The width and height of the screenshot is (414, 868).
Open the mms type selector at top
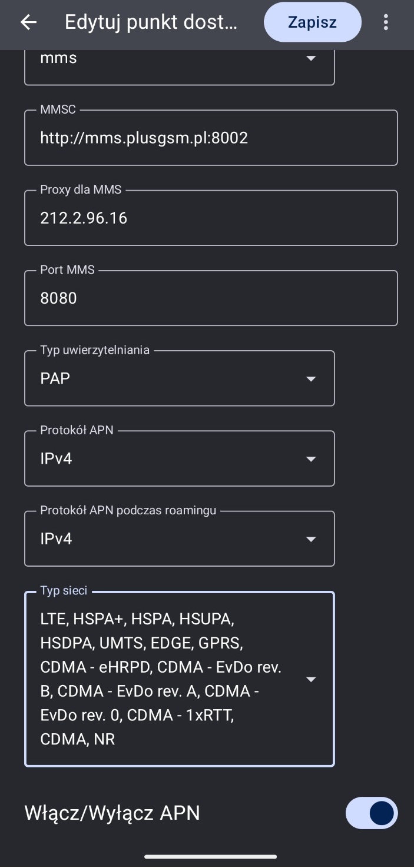coord(179,66)
